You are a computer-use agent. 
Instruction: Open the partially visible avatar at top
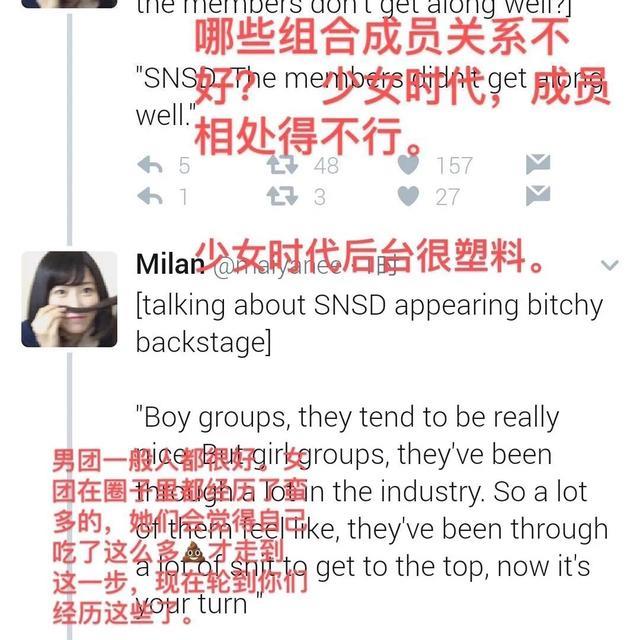pyautogui.click(x=69, y=4)
